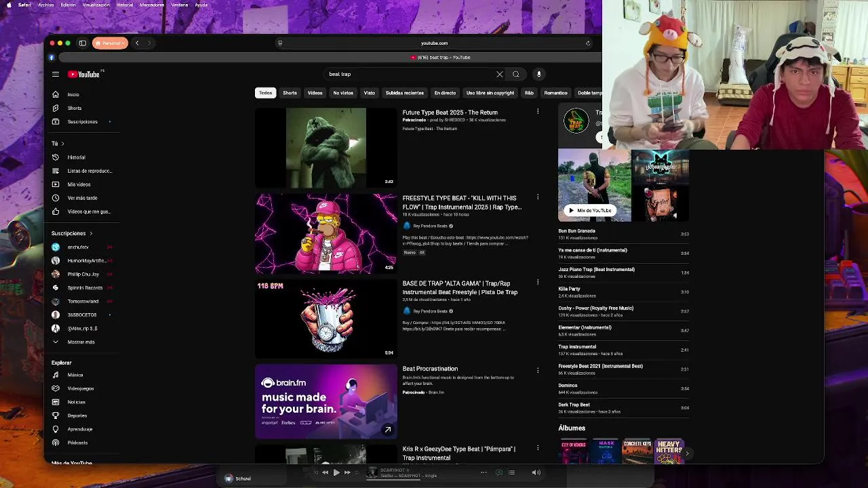This screenshot has width=868, height=488.
Task: Go to previous track in bottom player
Action: [x=325, y=472]
